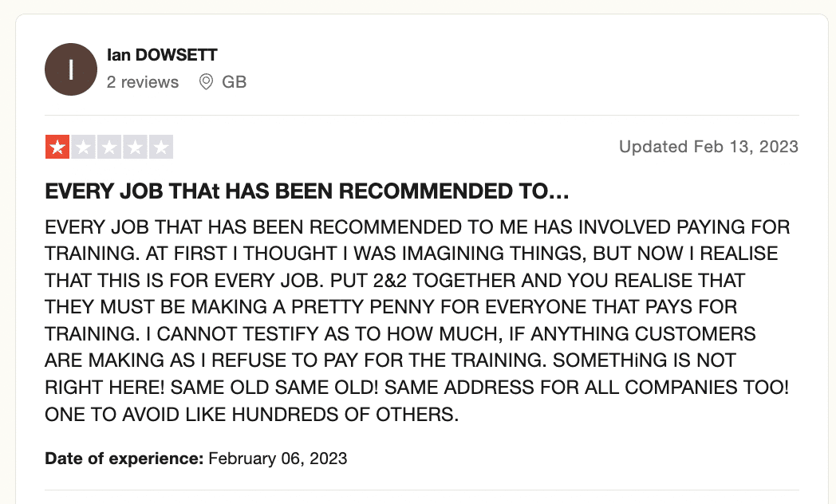
Task: Click the brown avatar circle with letter I
Action: pos(71,69)
